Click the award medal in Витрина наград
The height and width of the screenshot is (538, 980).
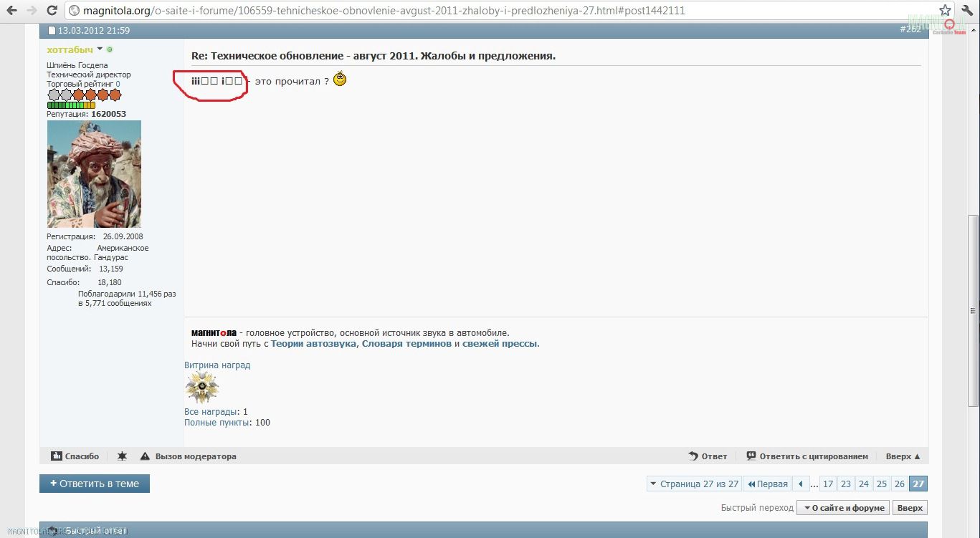[201, 388]
